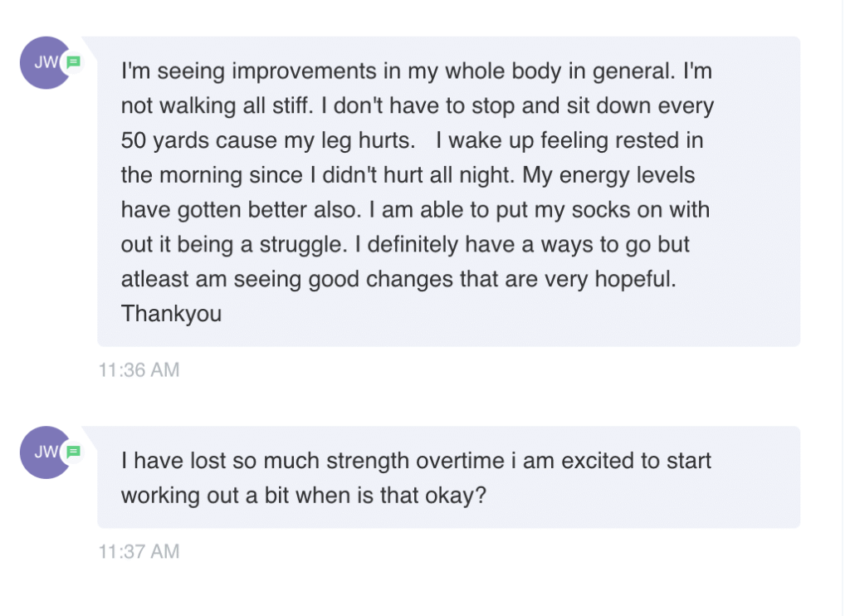Image resolution: width=850 pixels, height=616 pixels.
Task: Click the line starting "out it being a struggle"
Action: point(405,245)
